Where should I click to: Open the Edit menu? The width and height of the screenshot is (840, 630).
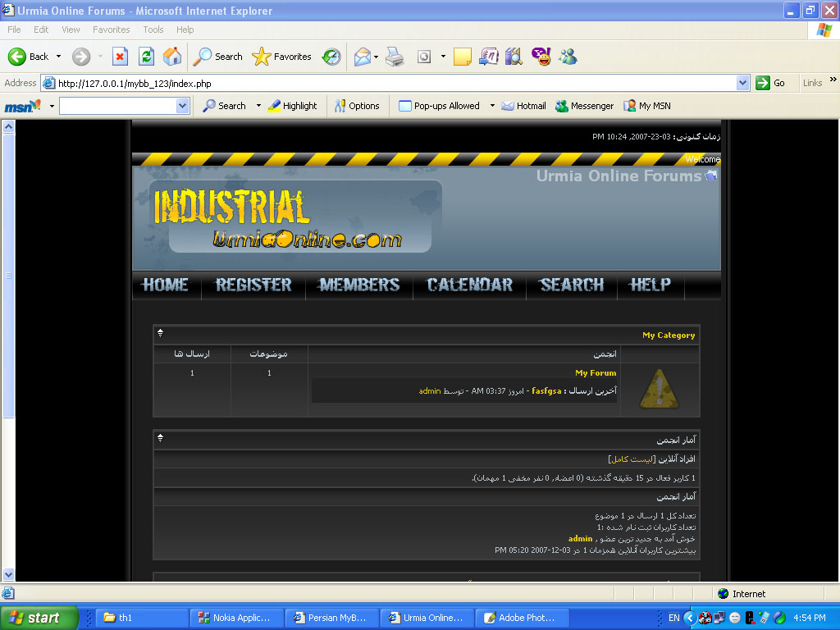[41, 30]
